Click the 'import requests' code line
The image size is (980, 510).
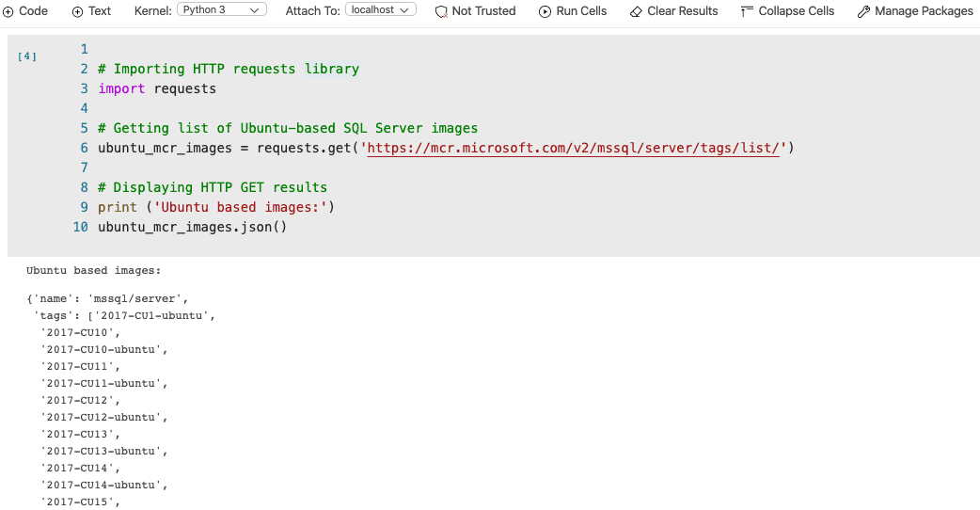pyautogui.click(x=157, y=88)
